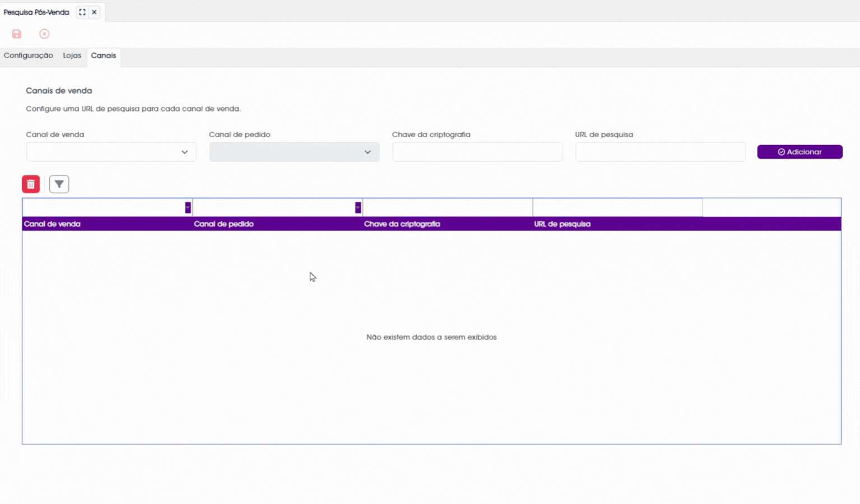
Task: Click the Chave da criptografia filter cell
Action: [x=448, y=208]
